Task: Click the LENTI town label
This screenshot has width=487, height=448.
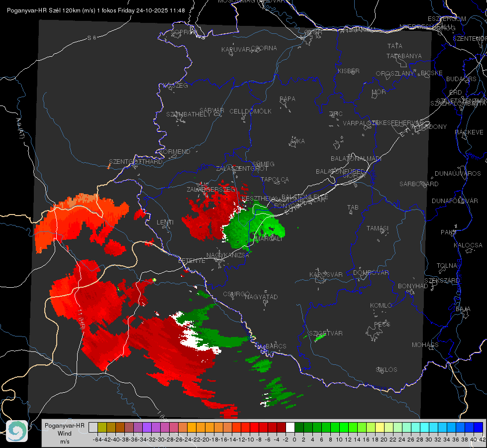Action: [x=165, y=223]
